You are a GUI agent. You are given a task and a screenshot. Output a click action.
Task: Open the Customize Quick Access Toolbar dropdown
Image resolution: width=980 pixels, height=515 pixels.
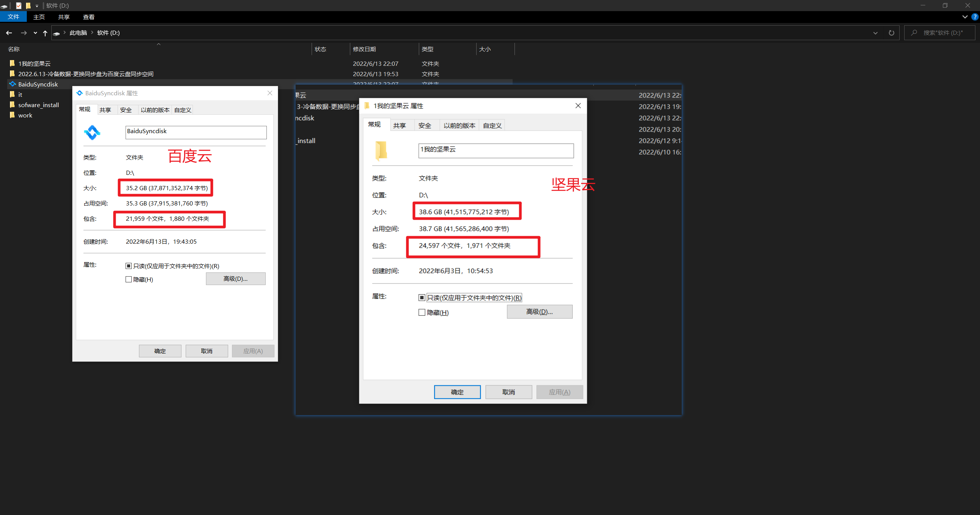point(37,6)
